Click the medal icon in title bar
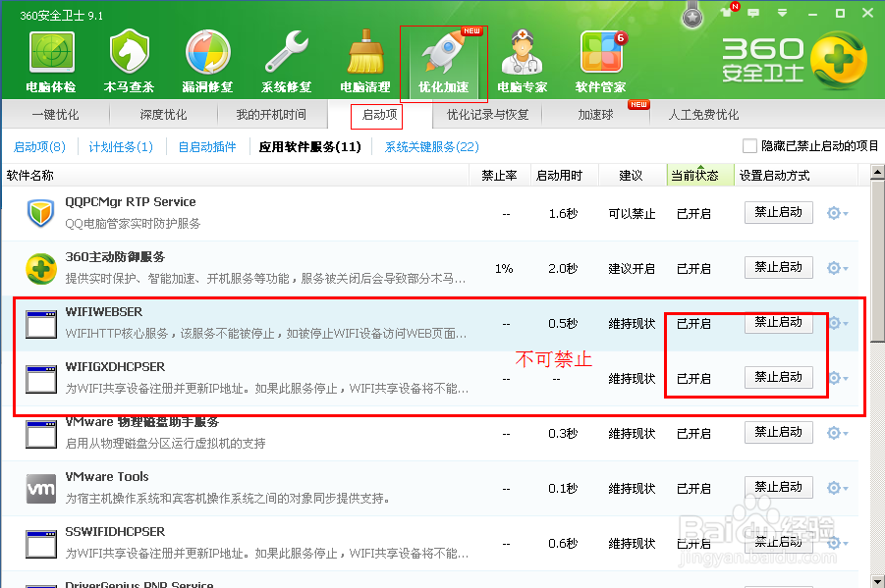 point(691,17)
